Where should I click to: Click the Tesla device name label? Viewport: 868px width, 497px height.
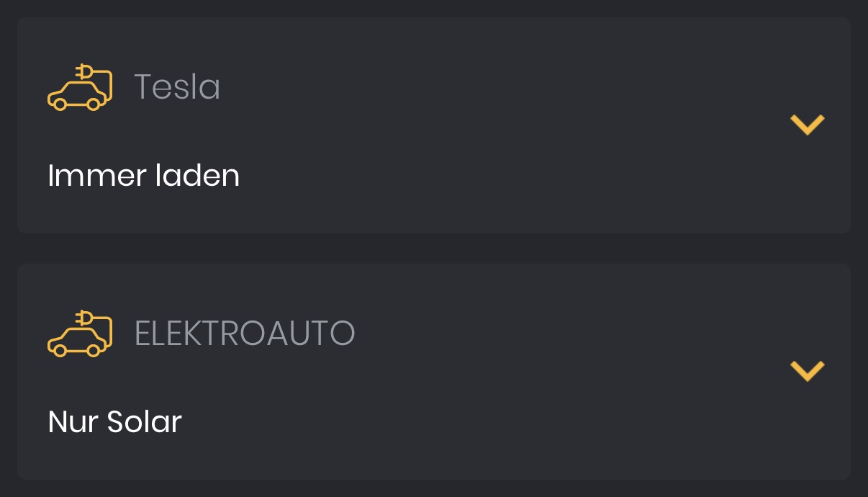(177, 87)
